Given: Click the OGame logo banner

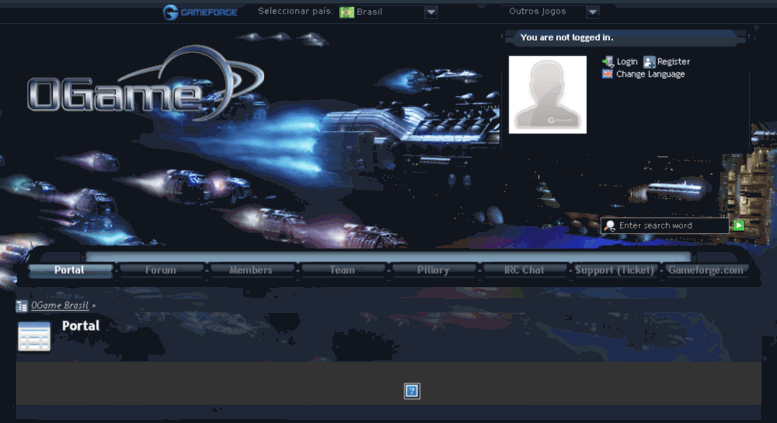Looking at the screenshot, I should point(145,83).
